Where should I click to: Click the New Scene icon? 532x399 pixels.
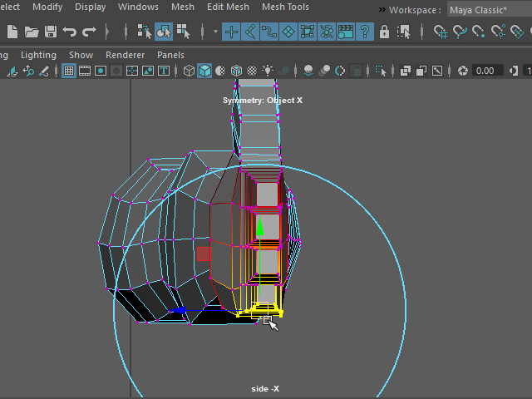(x=12, y=32)
